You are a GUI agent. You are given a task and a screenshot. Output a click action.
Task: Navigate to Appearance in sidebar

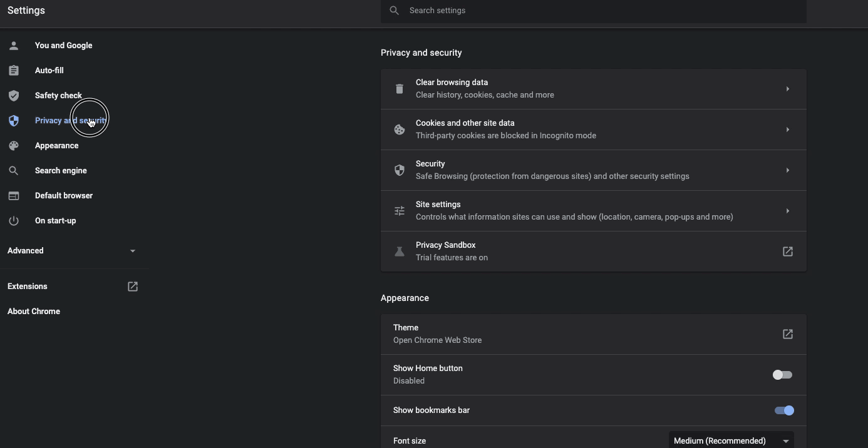(x=57, y=146)
